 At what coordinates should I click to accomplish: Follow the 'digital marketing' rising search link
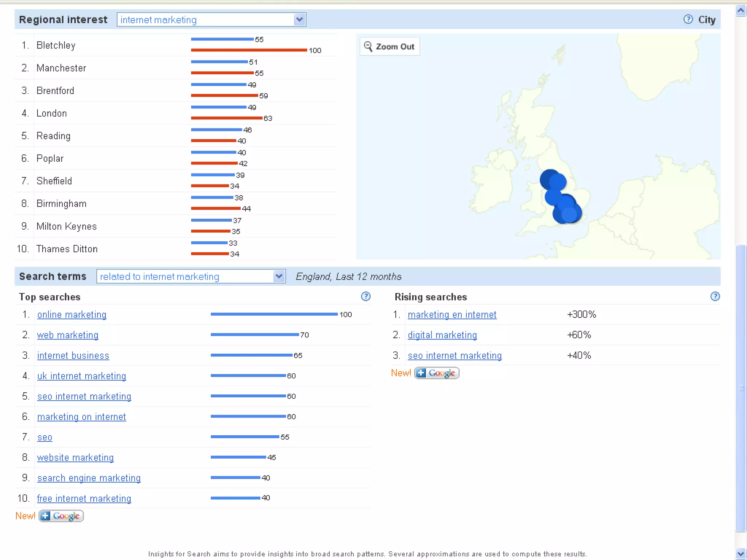(442, 335)
